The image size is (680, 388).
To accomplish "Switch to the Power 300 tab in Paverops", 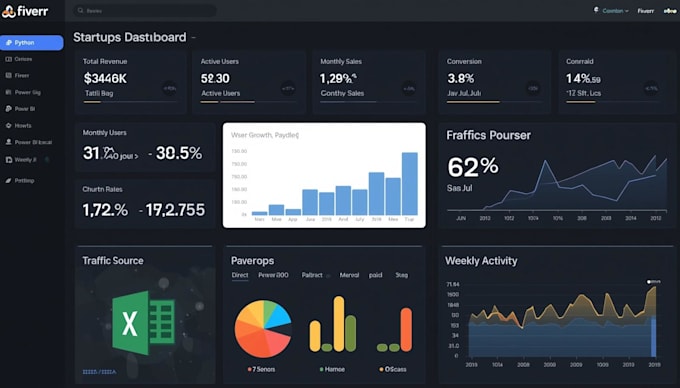I will pos(273,275).
